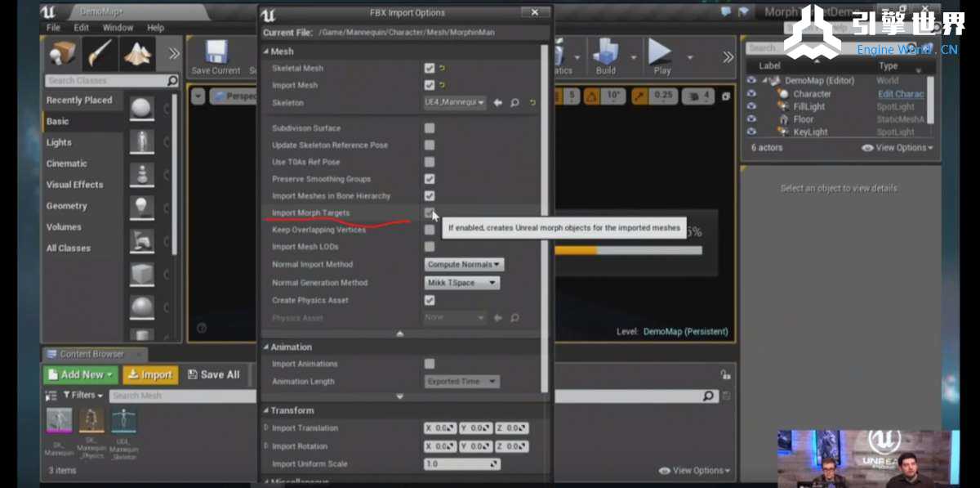The width and height of the screenshot is (980, 488).
Task: Toggle Preserve Smoothing Groups checkbox
Action: pos(430,179)
